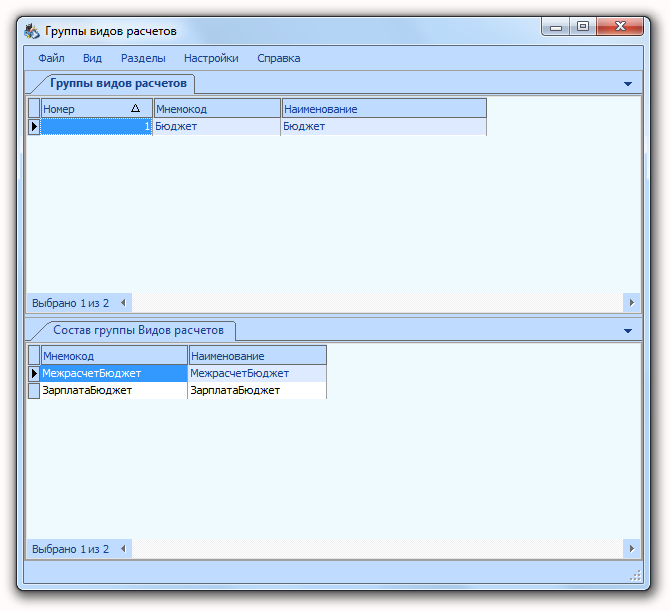This screenshot has width=670, height=611.
Task: Click the select-all corner of lower grid
Action: pos(34,355)
